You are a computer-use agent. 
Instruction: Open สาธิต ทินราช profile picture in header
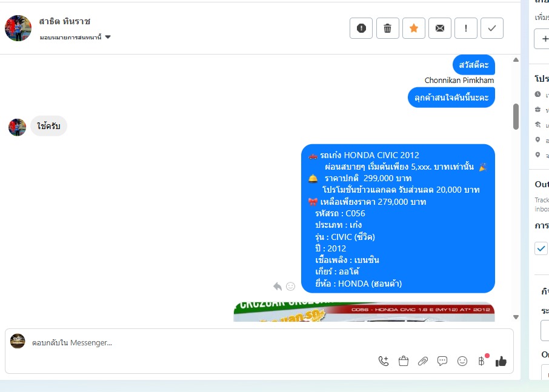18,28
